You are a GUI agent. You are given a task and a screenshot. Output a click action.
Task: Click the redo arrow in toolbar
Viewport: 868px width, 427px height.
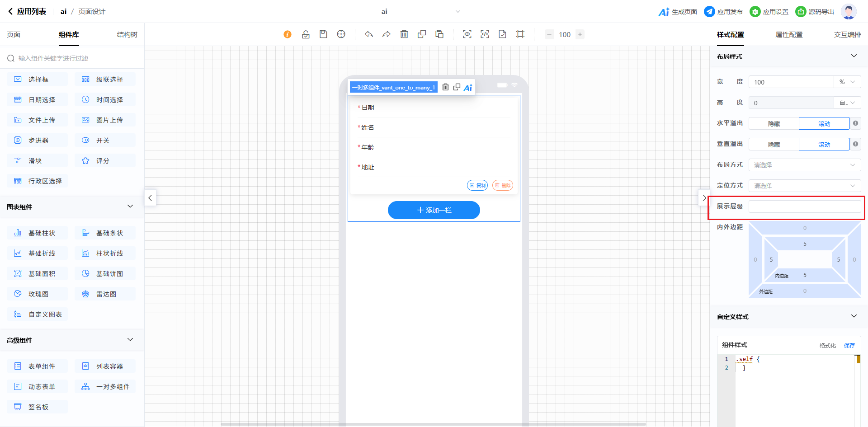pos(387,34)
